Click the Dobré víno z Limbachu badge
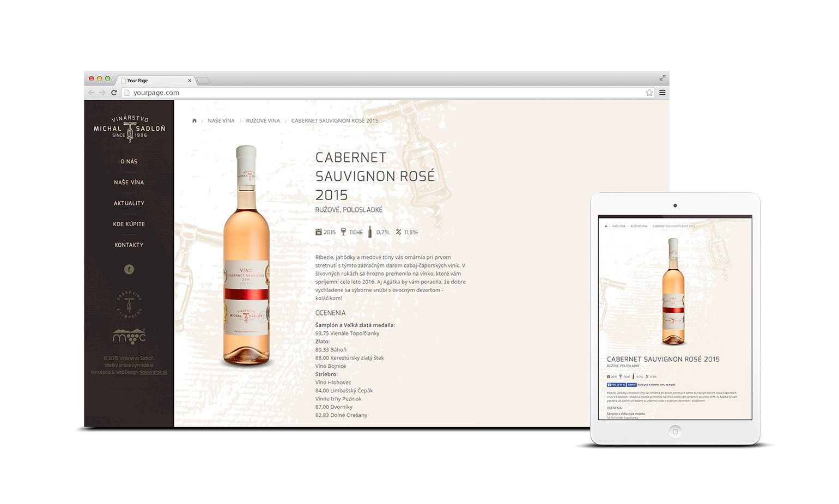This screenshot has height=504, width=839. click(129, 305)
